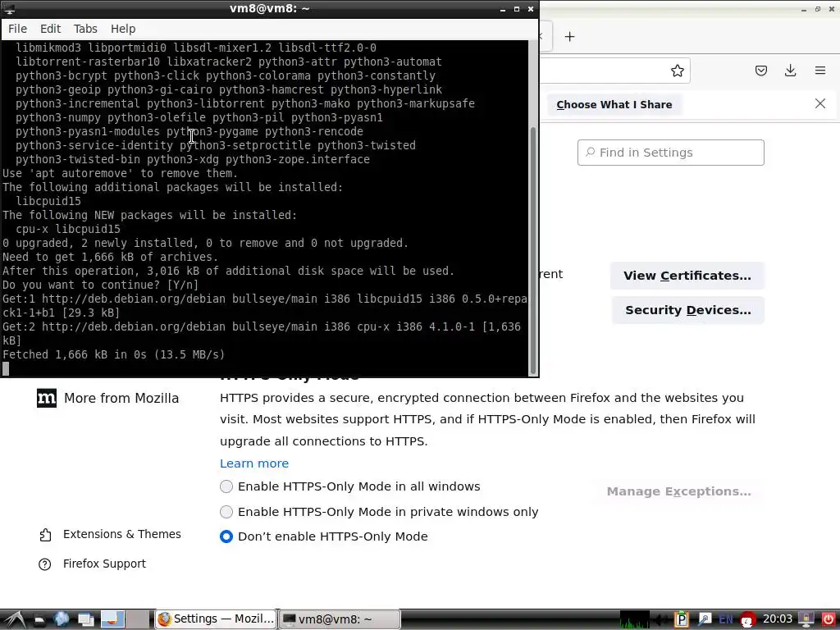Click the terminal vertical scrollbar
The width and height of the screenshot is (840, 630).
point(532,252)
